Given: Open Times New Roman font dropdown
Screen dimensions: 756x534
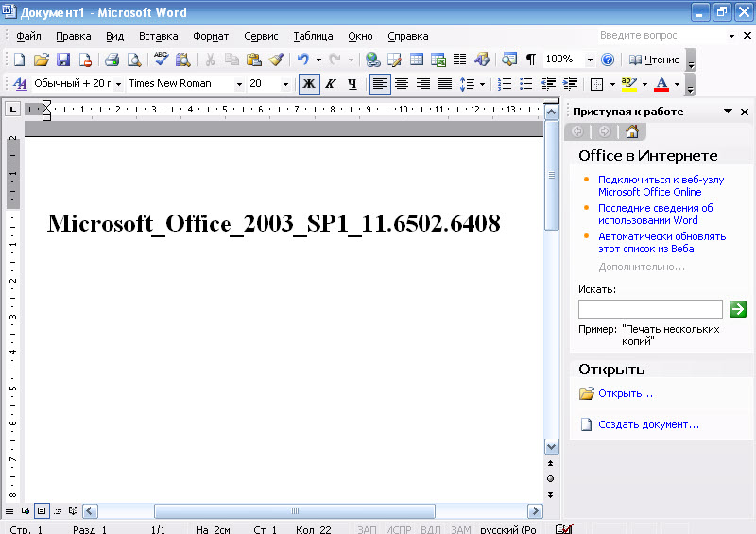Looking at the screenshot, I should 239,84.
